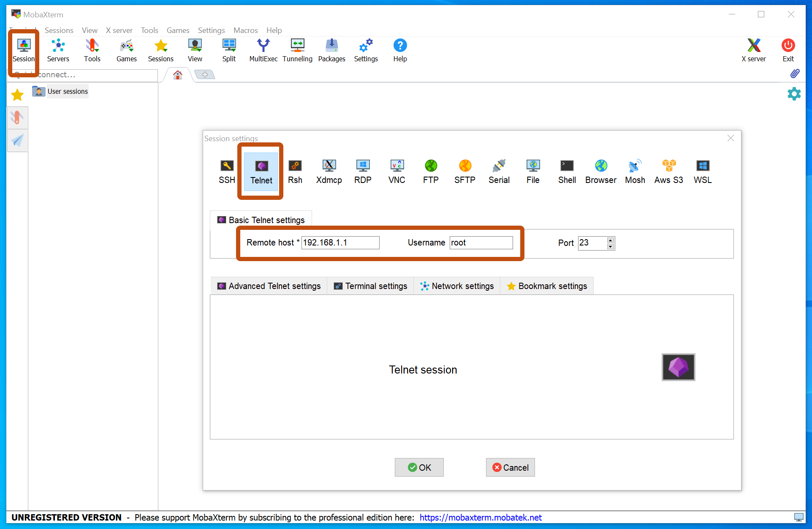812x529 pixels.
Task: Select the SSH session type icon
Action: click(x=227, y=172)
